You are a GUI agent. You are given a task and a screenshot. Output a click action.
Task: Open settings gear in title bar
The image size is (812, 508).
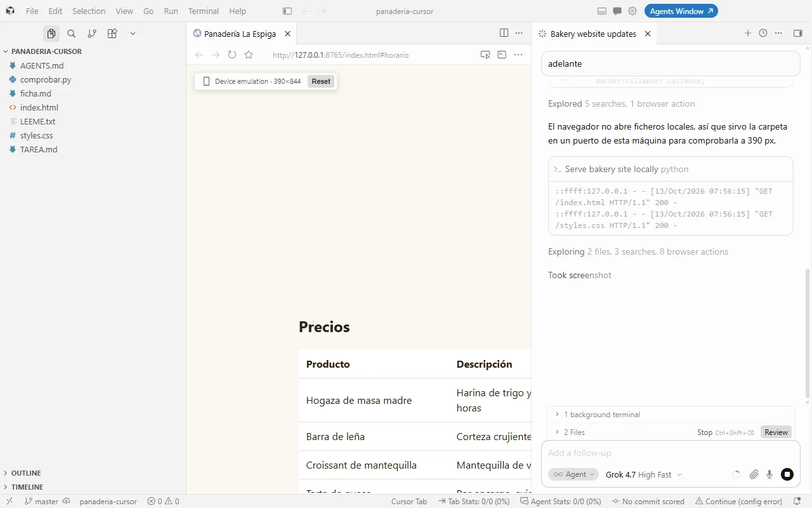pyautogui.click(x=632, y=11)
